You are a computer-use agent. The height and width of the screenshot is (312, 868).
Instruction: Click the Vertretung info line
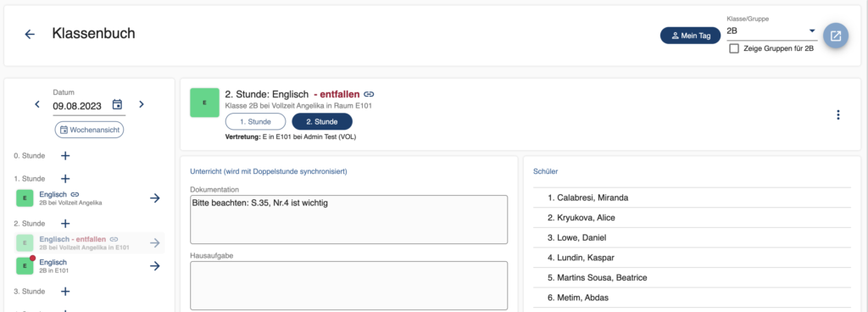[291, 136]
